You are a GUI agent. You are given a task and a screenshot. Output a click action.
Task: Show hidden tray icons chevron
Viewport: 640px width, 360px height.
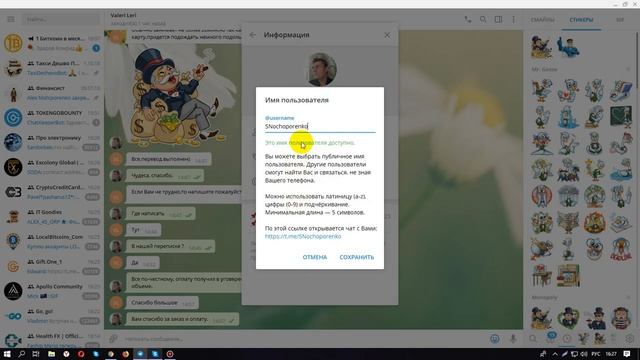coord(555,354)
